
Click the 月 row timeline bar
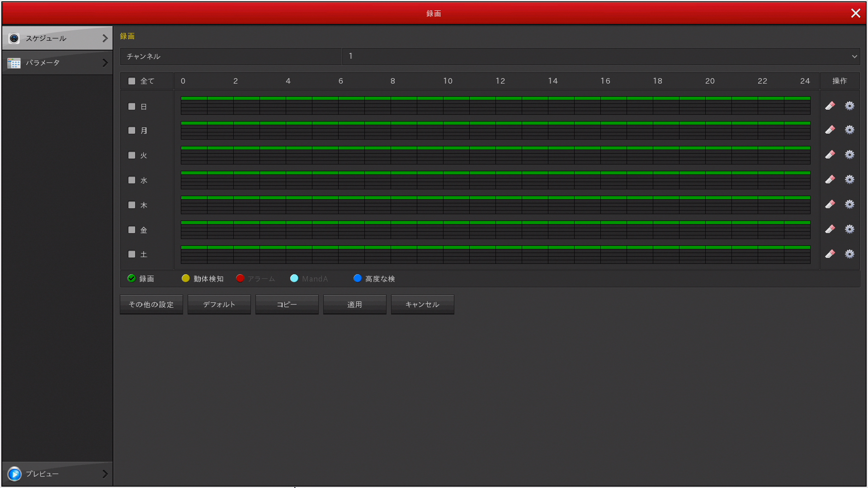point(495,130)
